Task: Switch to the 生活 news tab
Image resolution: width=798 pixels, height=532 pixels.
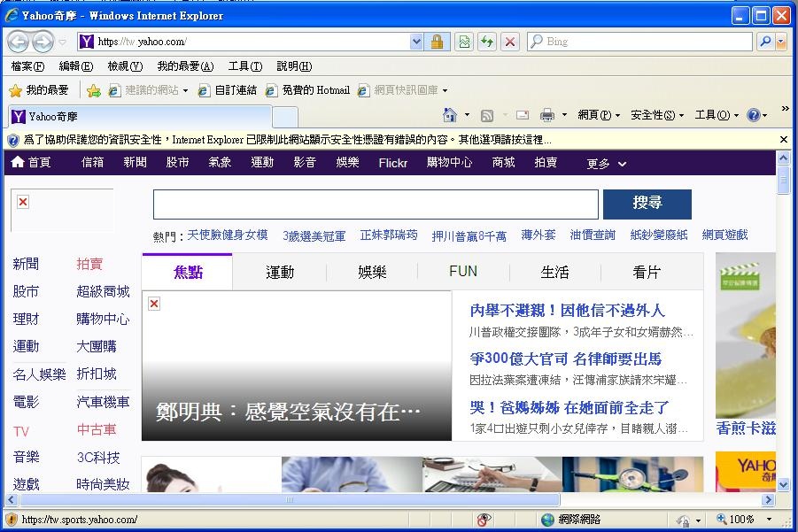Action: pyautogui.click(x=554, y=272)
